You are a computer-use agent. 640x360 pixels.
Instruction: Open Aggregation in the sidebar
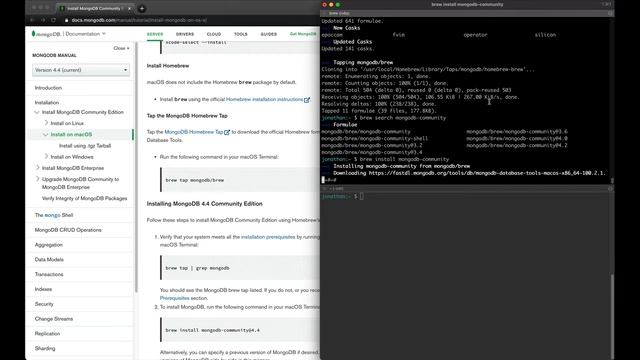click(49, 245)
